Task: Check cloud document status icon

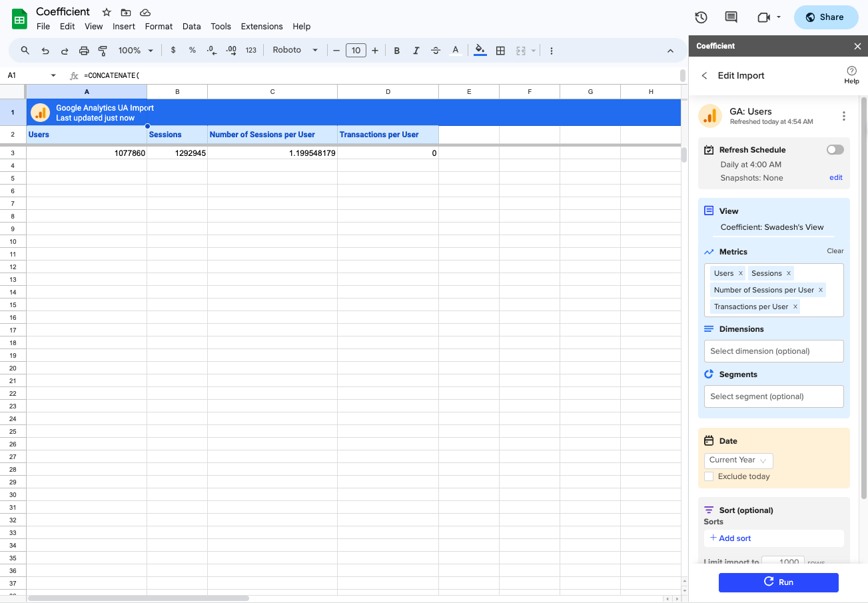Action: pos(145,13)
